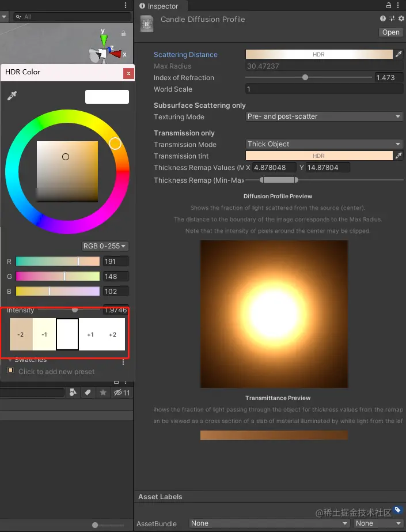Click the white color preview box

click(107, 97)
